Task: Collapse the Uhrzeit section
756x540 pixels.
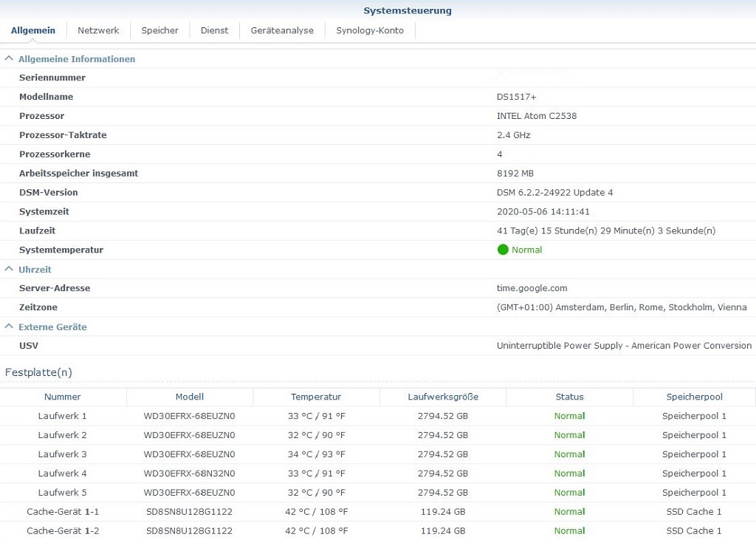Action: click(x=9, y=269)
